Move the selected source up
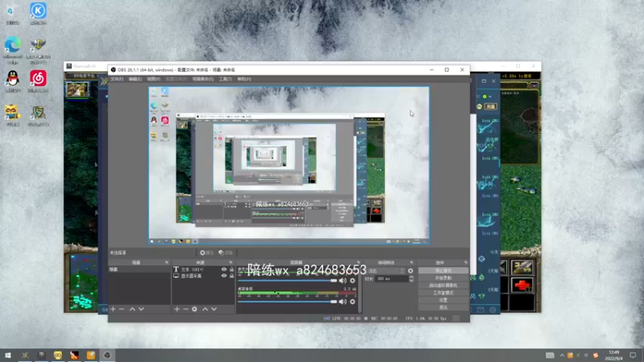 205,309
